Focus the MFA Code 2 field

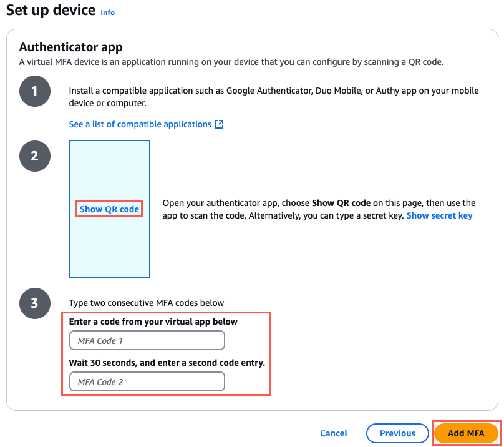click(147, 382)
